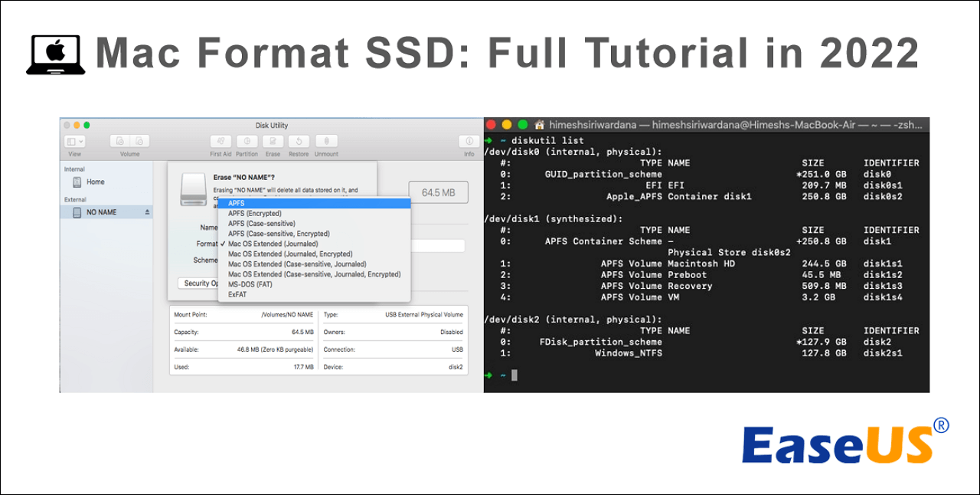Click the APFS Volume Recovery row
This screenshot has height=495, width=980.
701,286
